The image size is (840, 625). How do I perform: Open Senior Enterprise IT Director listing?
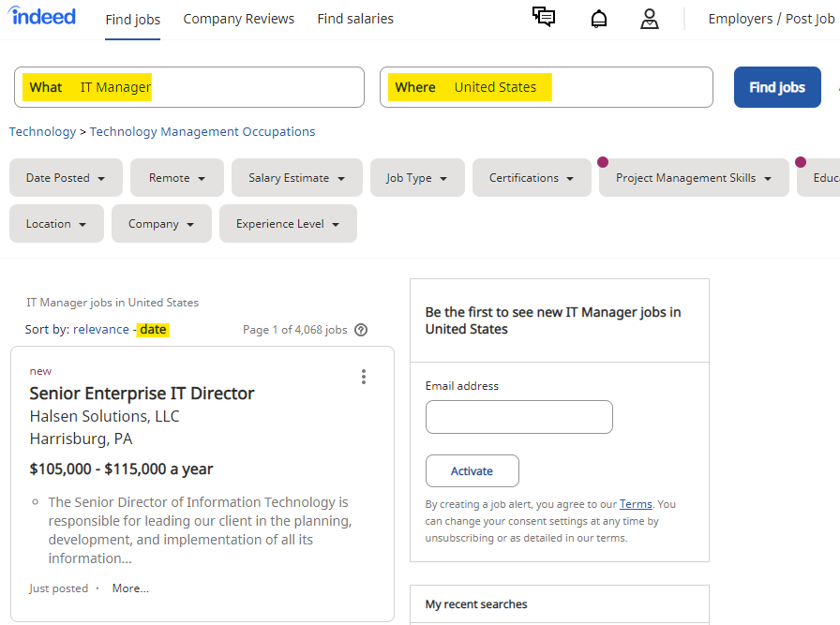142,394
